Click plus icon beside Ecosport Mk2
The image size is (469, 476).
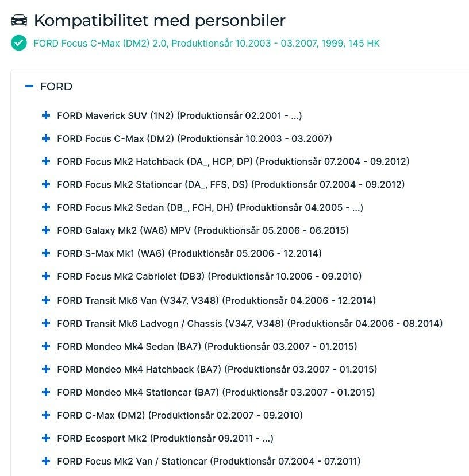(x=47, y=438)
